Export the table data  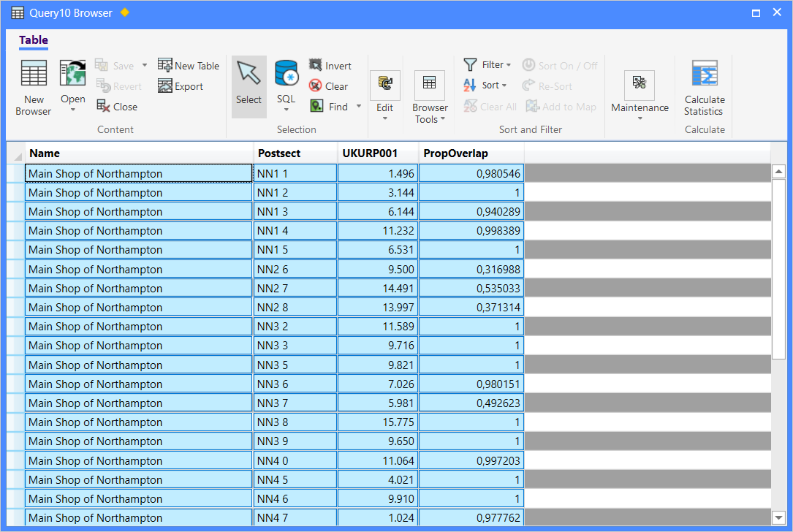tap(180, 86)
